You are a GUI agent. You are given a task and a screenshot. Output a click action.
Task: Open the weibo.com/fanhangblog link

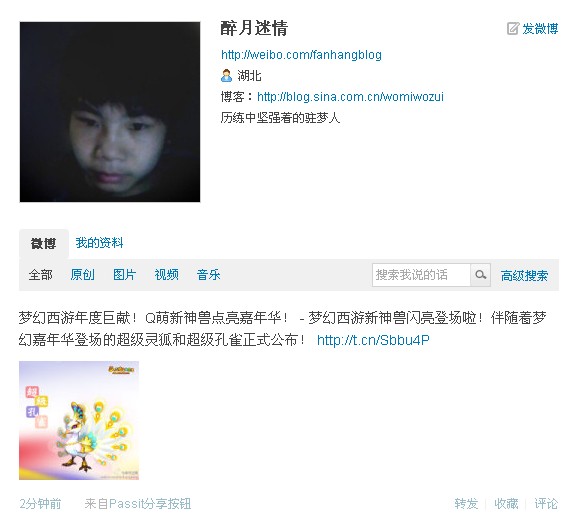tap(302, 55)
